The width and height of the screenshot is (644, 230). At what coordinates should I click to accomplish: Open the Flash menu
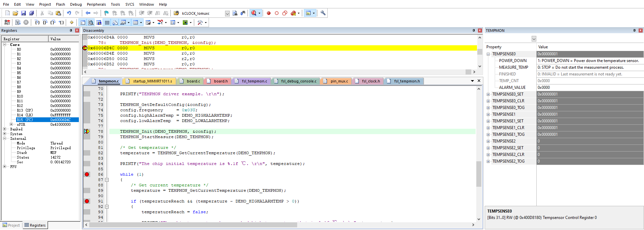click(60, 4)
